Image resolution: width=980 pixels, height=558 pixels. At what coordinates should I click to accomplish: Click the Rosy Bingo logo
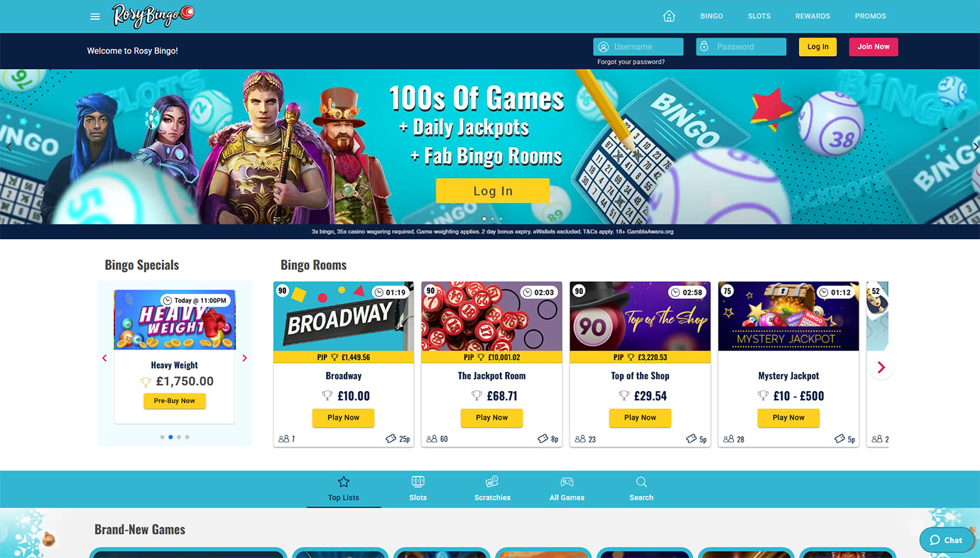[x=153, y=16]
